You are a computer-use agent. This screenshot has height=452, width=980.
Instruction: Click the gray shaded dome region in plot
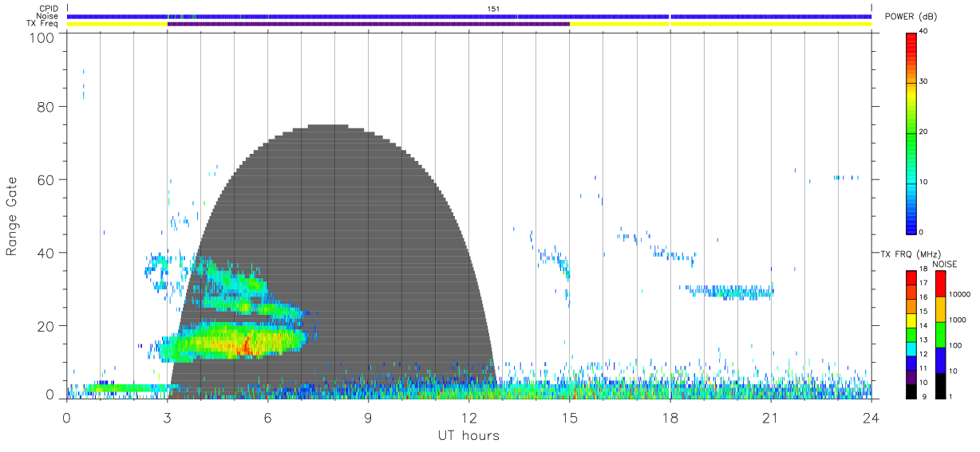click(x=332, y=263)
